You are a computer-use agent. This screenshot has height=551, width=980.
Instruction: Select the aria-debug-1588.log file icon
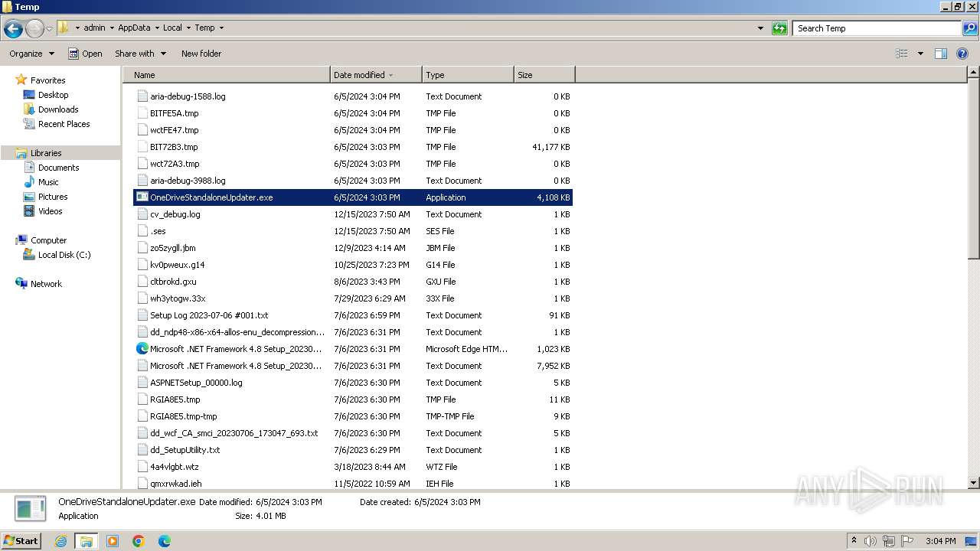click(142, 96)
